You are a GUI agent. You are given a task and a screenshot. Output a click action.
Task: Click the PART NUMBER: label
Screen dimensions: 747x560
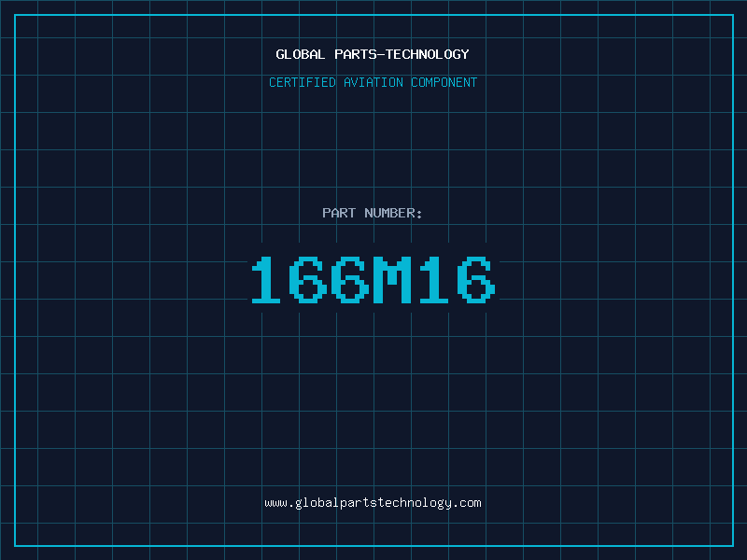373,213
